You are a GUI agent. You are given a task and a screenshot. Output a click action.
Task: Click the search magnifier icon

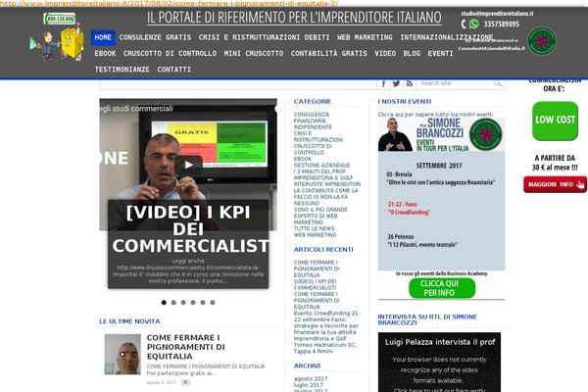click(x=498, y=83)
